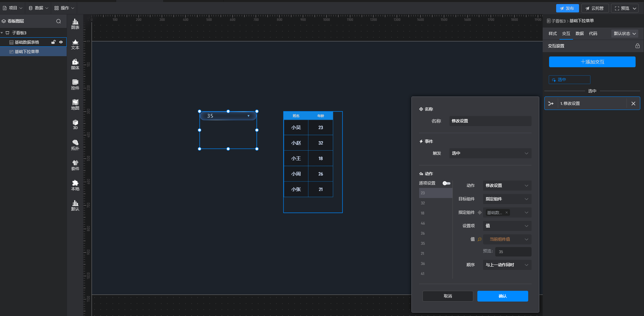Click the 发布 publish button
Viewport: 644px width, 316px height.
click(x=567, y=8)
